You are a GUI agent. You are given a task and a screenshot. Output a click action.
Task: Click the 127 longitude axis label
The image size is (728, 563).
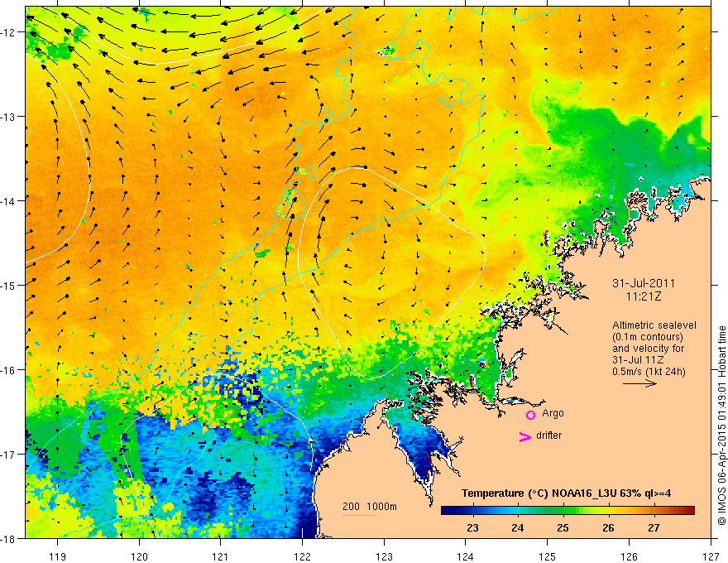point(711,556)
